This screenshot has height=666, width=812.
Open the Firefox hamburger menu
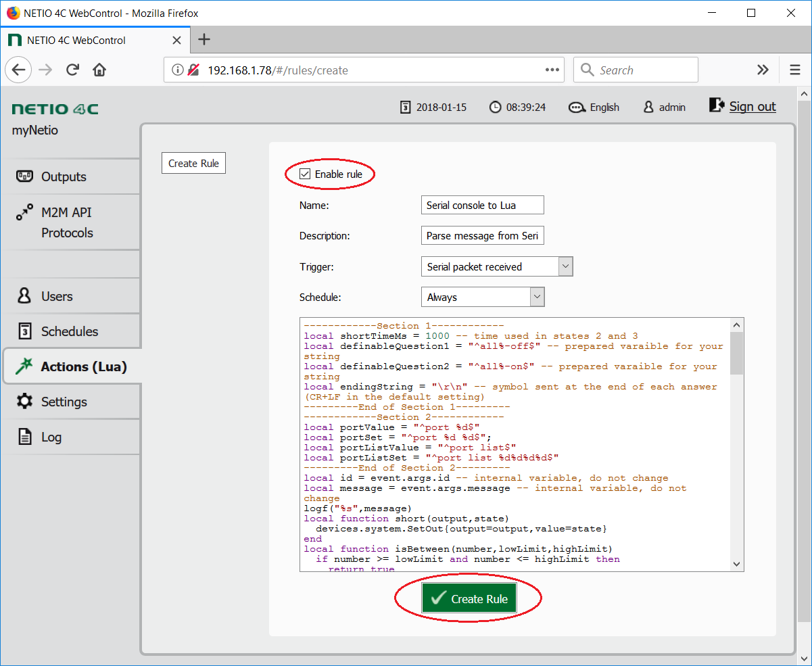794,70
